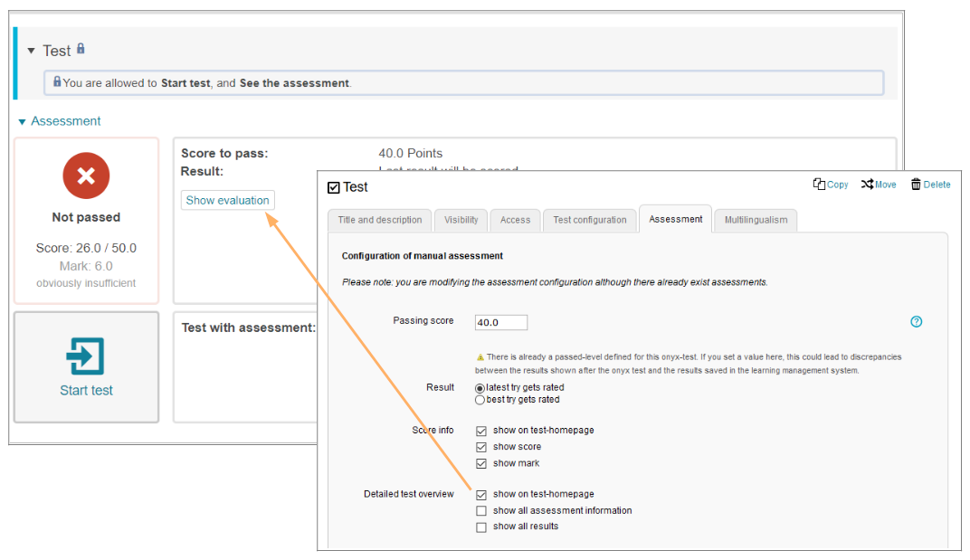The height and width of the screenshot is (560, 970).
Task: Switch to the Test configuration tab
Action: [x=589, y=220]
